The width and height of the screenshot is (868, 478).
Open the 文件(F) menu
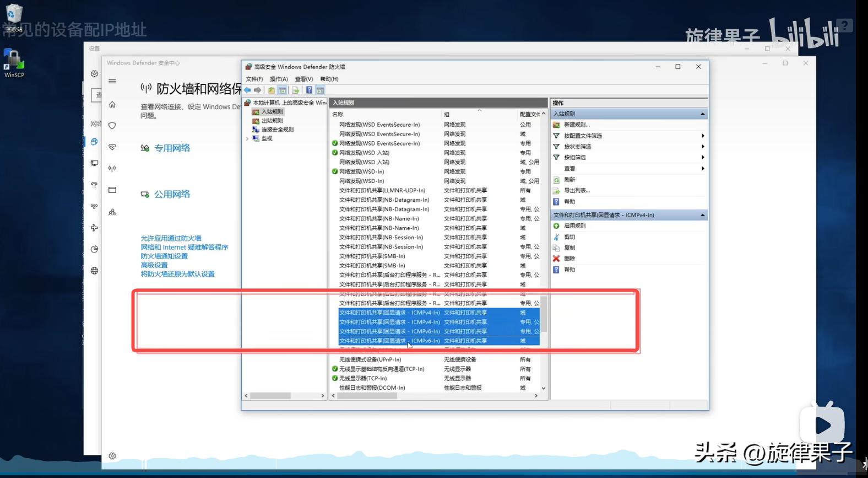(254, 79)
